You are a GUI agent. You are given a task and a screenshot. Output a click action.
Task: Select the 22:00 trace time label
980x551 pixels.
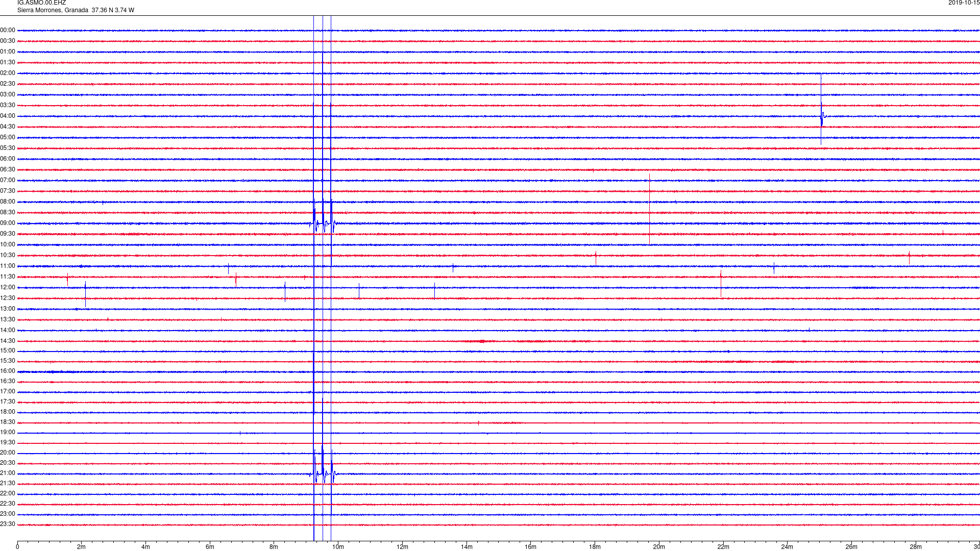(x=8, y=494)
